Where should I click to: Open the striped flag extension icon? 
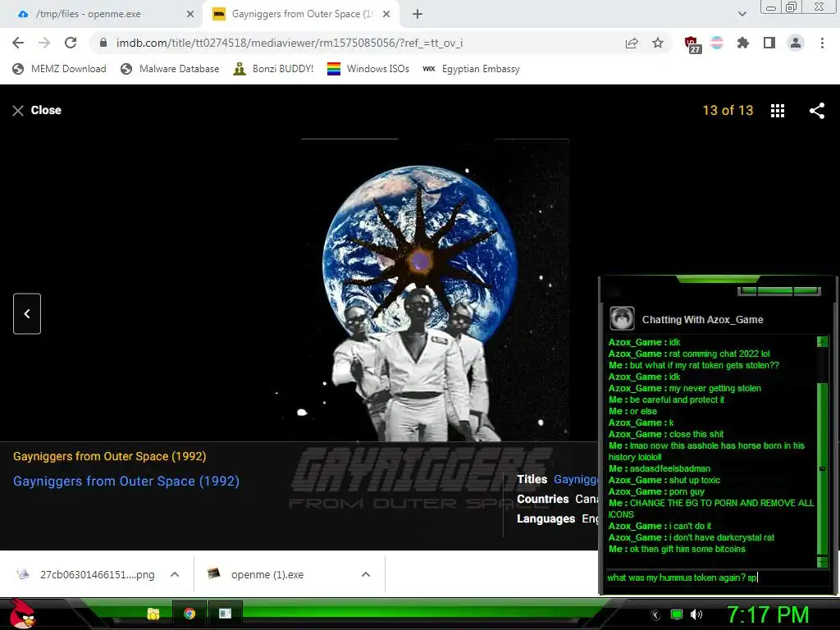(717, 43)
